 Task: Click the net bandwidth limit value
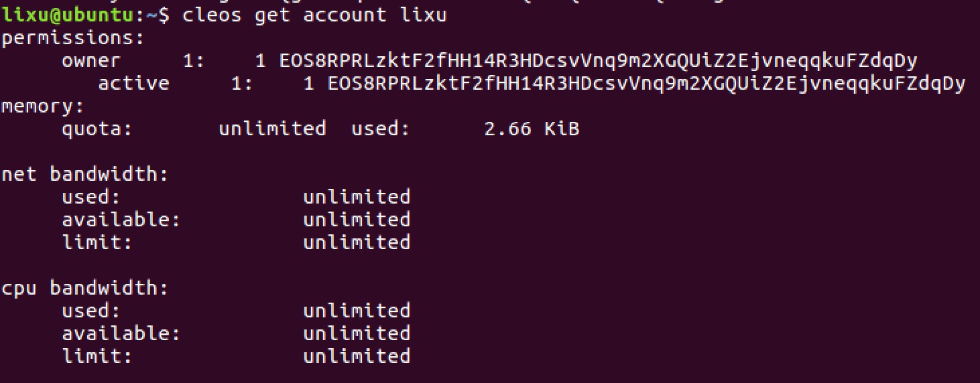pyautogui.click(x=357, y=243)
